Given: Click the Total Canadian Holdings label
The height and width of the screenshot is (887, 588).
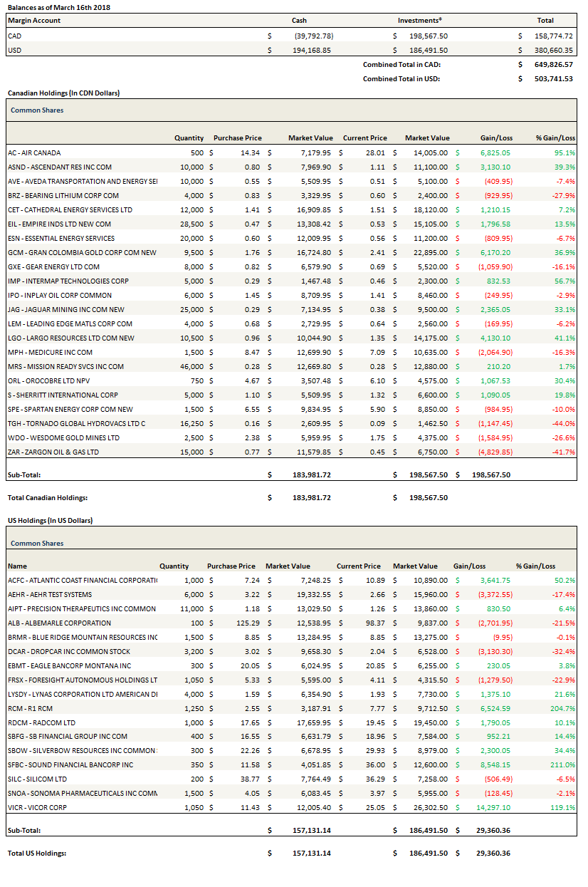Looking at the screenshot, I should pyautogui.click(x=47, y=497).
